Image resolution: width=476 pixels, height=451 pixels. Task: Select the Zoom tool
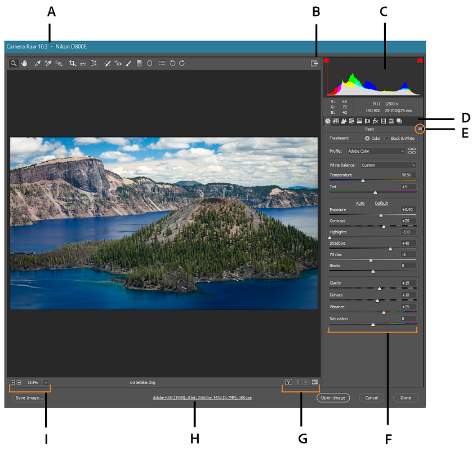click(14, 63)
